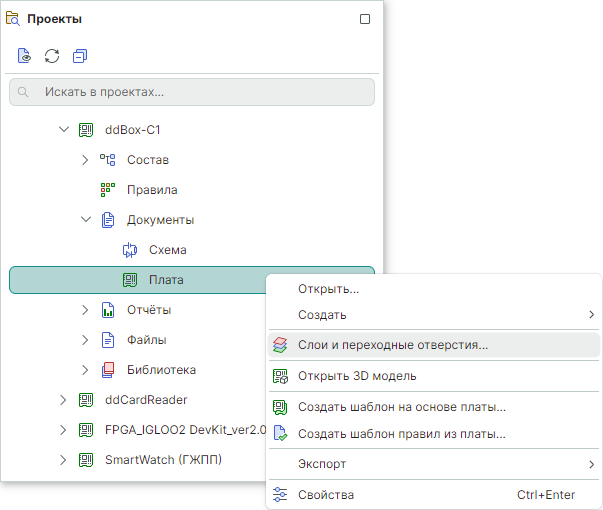
Task: Click the collapse all tree icon
Action: pyautogui.click(x=80, y=55)
